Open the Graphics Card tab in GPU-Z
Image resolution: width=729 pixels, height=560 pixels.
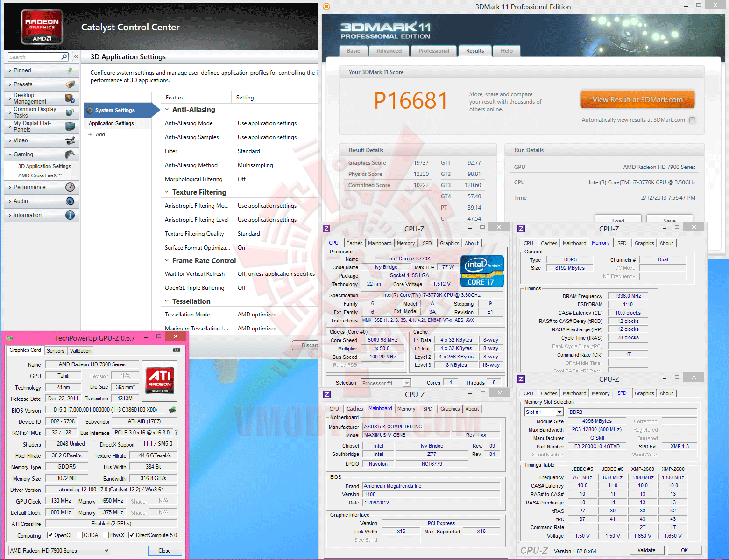point(25,350)
